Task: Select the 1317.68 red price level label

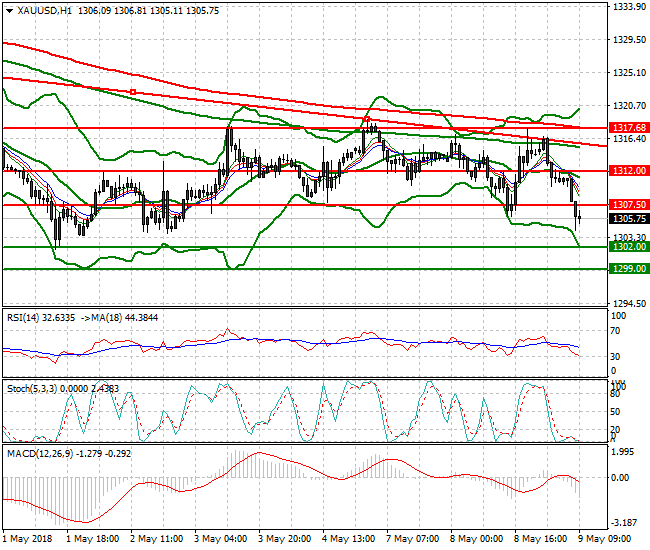Action: click(x=629, y=128)
